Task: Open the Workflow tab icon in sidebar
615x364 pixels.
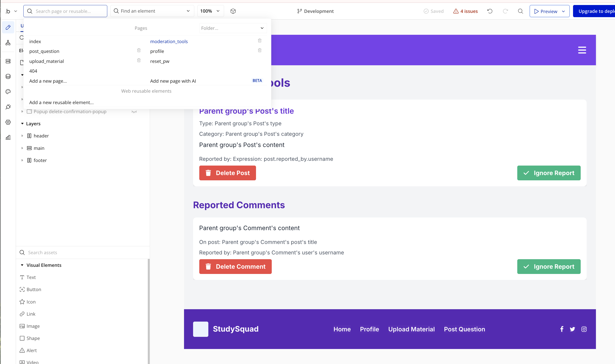Action: coord(8,43)
